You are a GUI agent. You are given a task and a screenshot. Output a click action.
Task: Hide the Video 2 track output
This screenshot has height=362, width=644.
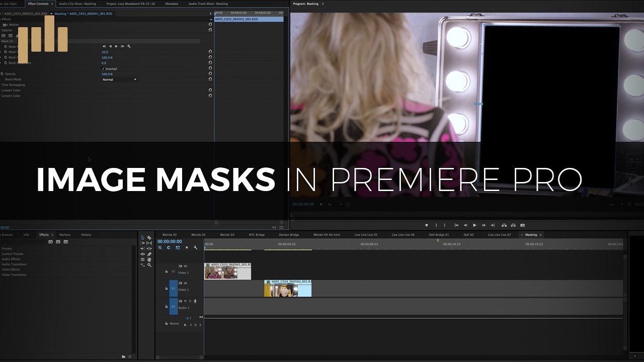185,266
